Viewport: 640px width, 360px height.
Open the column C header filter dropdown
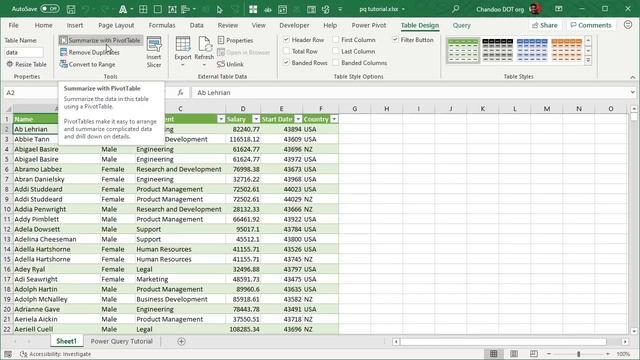click(x=221, y=119)
